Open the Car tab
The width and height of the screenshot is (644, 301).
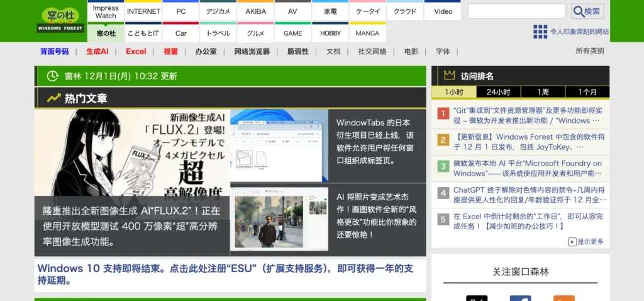point(181,33)
